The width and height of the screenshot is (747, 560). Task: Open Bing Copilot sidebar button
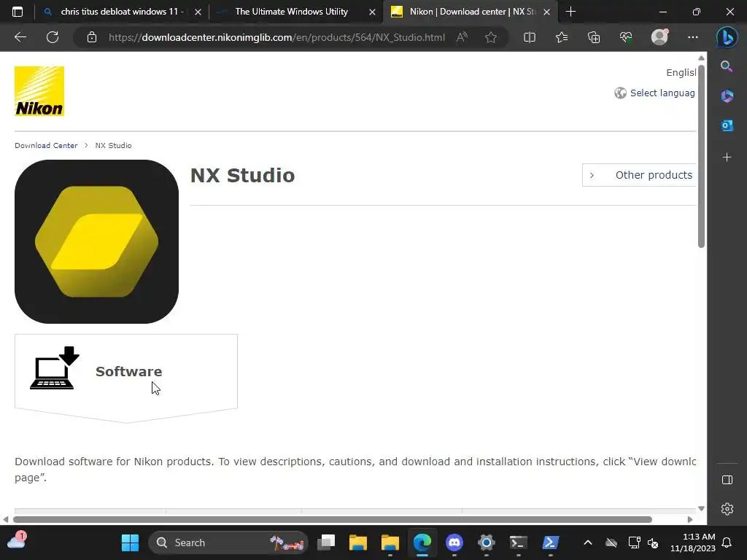727,37
